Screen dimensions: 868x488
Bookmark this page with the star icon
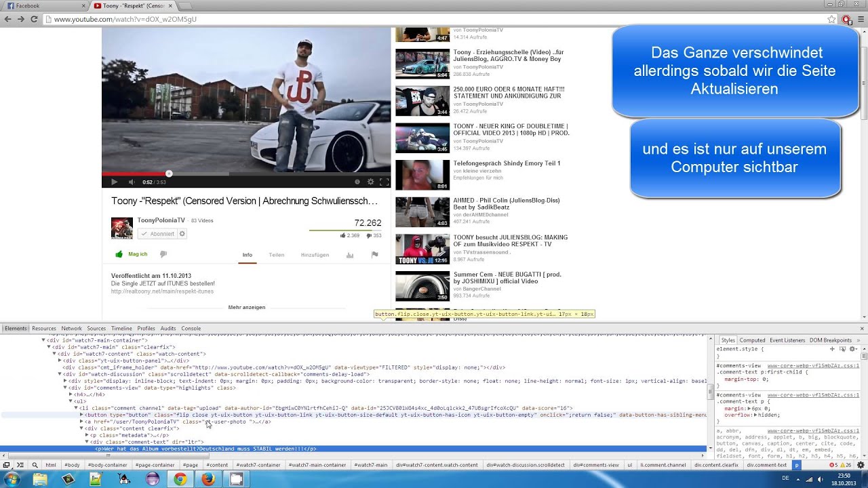tap(831, 19)
